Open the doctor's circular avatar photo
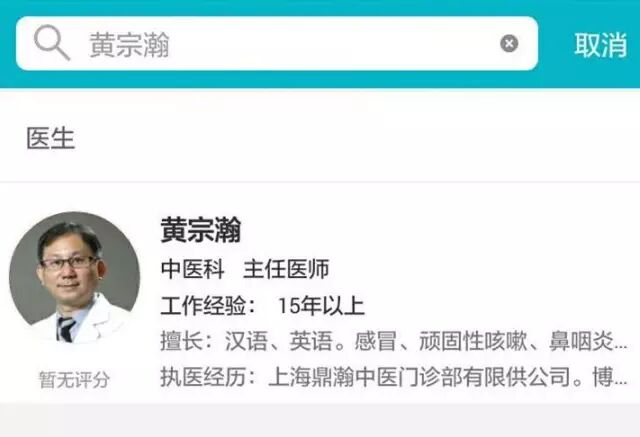 [x=74, y=277]
